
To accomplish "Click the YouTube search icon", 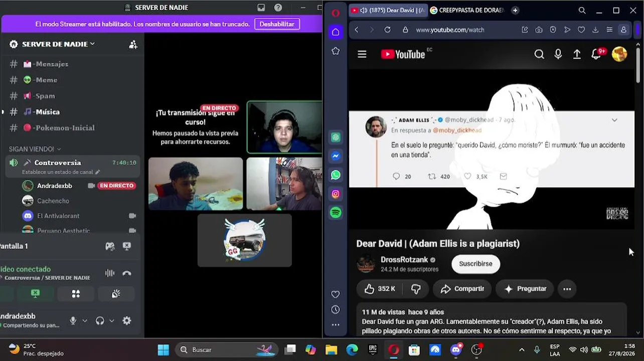I will coord(539,54).
